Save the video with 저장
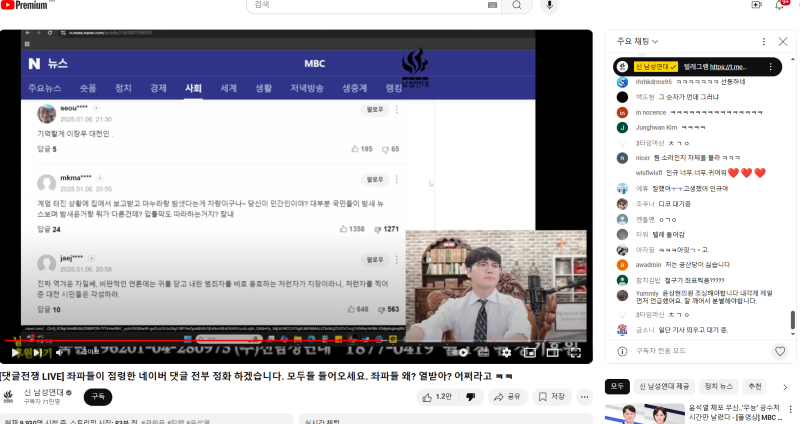The image size is (800, 424). tap(552, 396)
